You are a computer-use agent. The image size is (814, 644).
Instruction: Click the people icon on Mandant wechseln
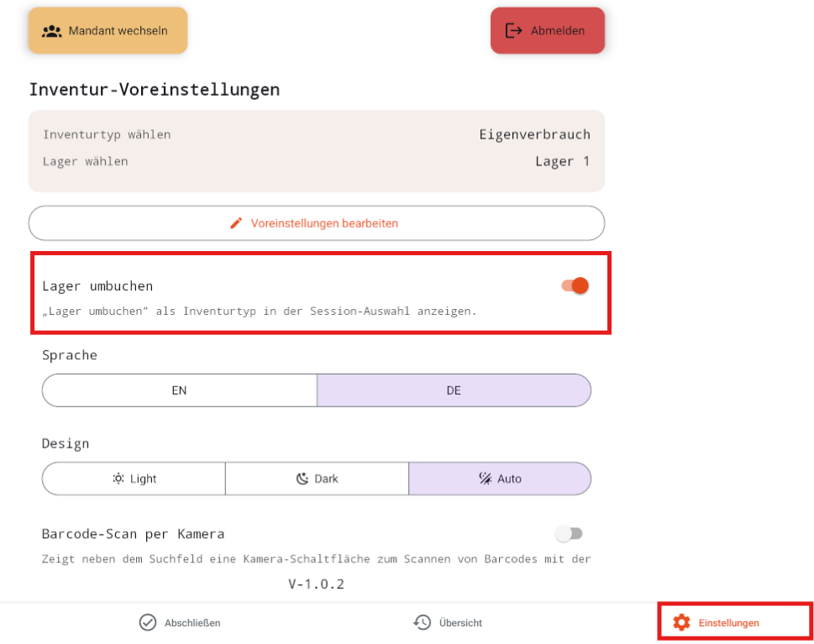[52, 31]
